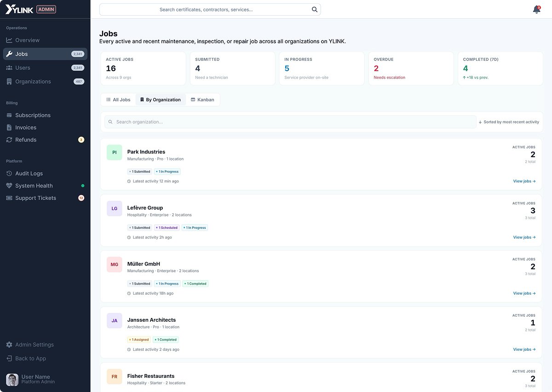Click the Search organization input field
Screen dimensions: 552x392
pos(290,122)
